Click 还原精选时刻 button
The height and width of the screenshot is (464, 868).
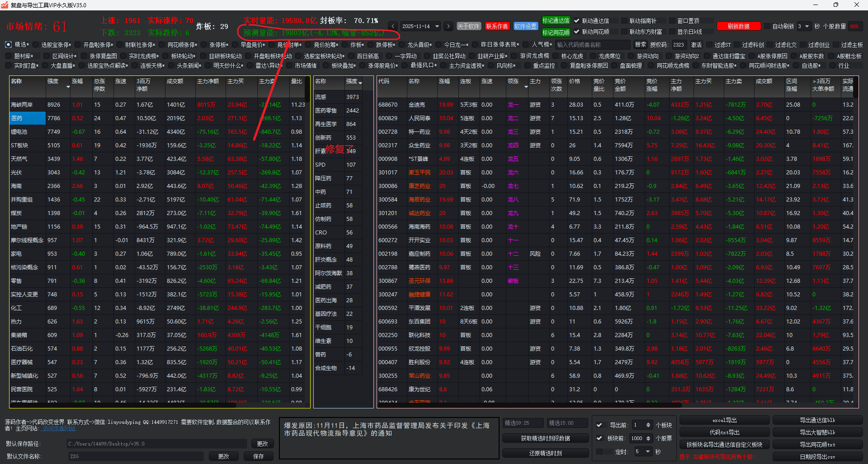[x=545, y=453]
